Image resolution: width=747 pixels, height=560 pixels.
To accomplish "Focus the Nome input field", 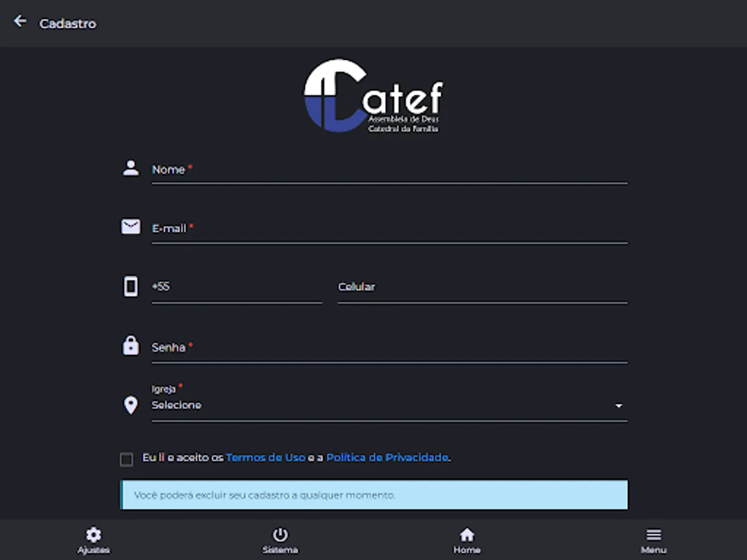I will [x=390, y=170].
